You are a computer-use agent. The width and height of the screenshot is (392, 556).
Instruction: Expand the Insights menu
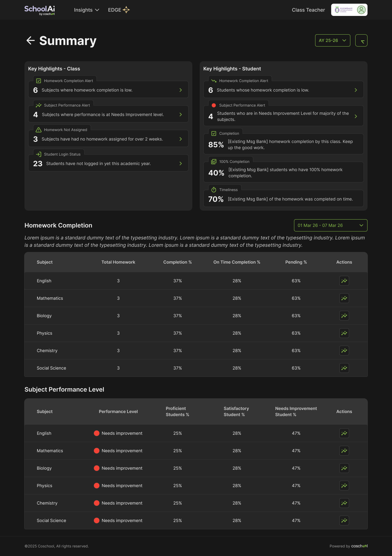coord(87,10)
